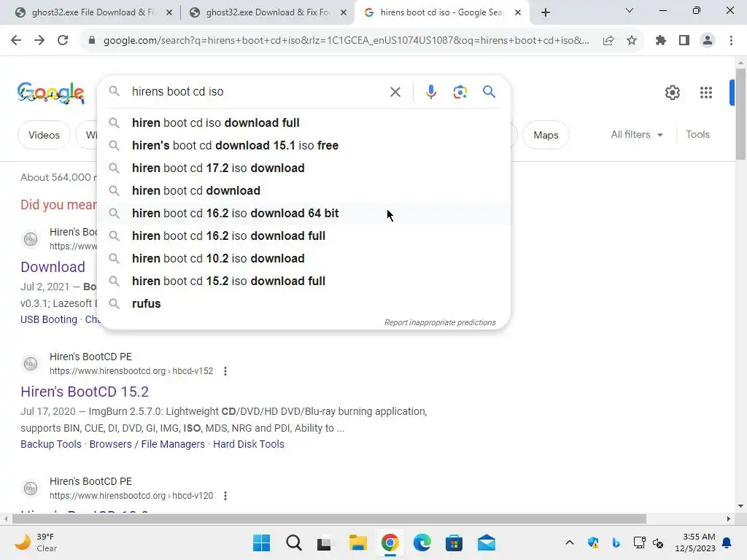Open options for hbcd-v152 result
Screen dimensions: 747x560
[225, 371]
